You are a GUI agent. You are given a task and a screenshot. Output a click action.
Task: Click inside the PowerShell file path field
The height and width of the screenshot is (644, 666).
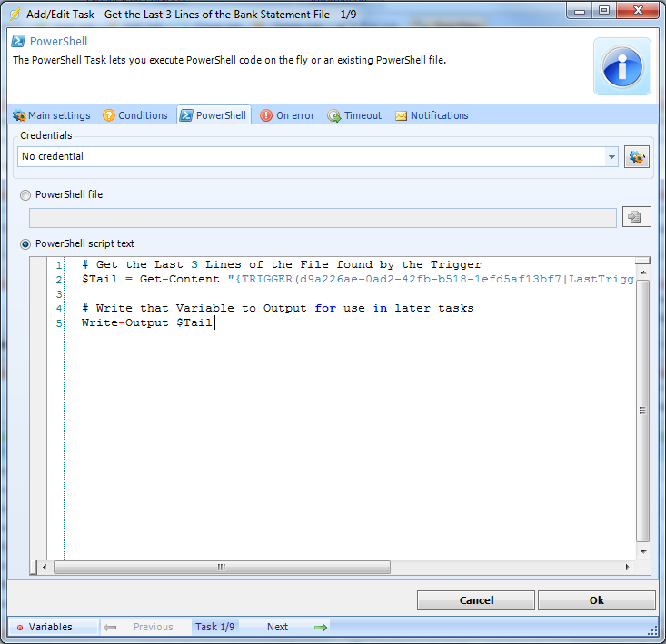[323, 218]
